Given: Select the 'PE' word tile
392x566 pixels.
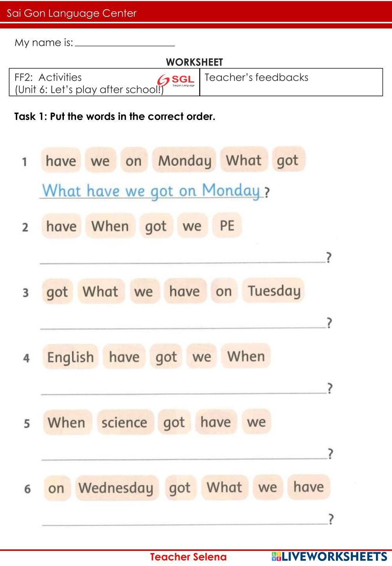Looking at the screenshot, I should (x=227, y=226).
